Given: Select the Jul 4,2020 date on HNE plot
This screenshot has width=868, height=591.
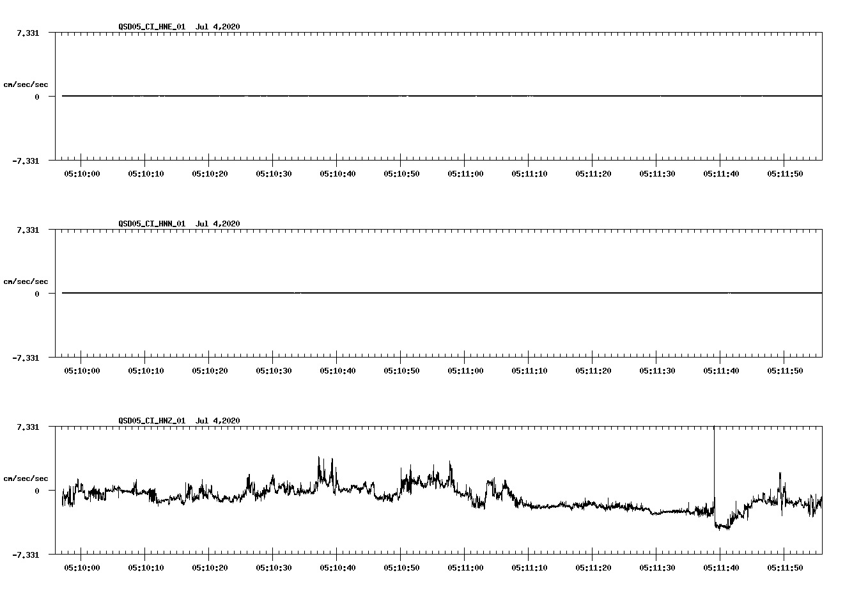Looking at the screenshot, I should tap(218, 27).
